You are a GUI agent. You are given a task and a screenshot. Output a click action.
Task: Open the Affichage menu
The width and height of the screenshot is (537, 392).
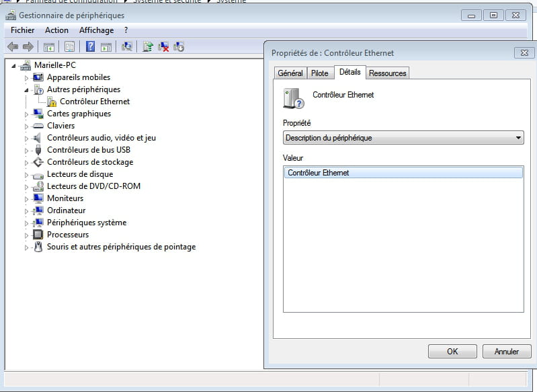click(x=97, y=30)
